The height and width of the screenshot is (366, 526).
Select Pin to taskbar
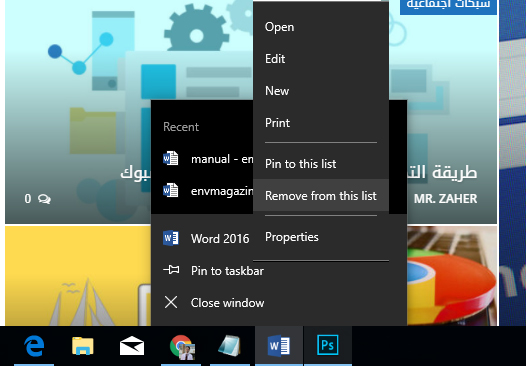pos(279,271)
